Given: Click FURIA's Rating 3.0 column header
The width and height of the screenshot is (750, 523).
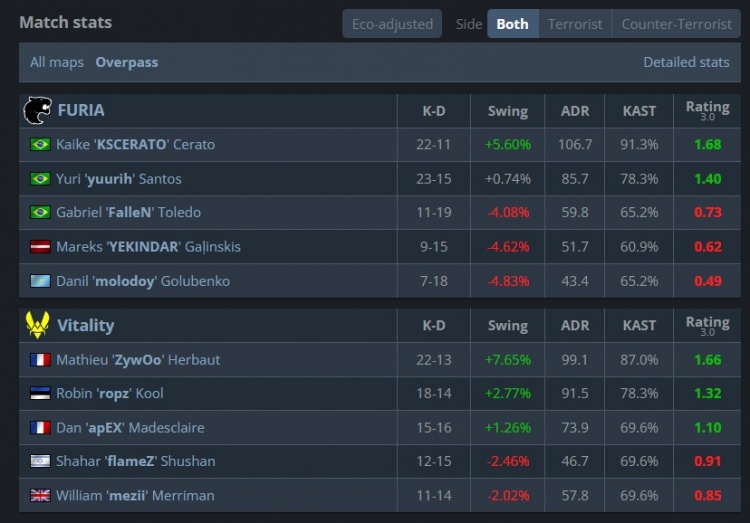Looking at the screenshot, I should coord(707,110).
